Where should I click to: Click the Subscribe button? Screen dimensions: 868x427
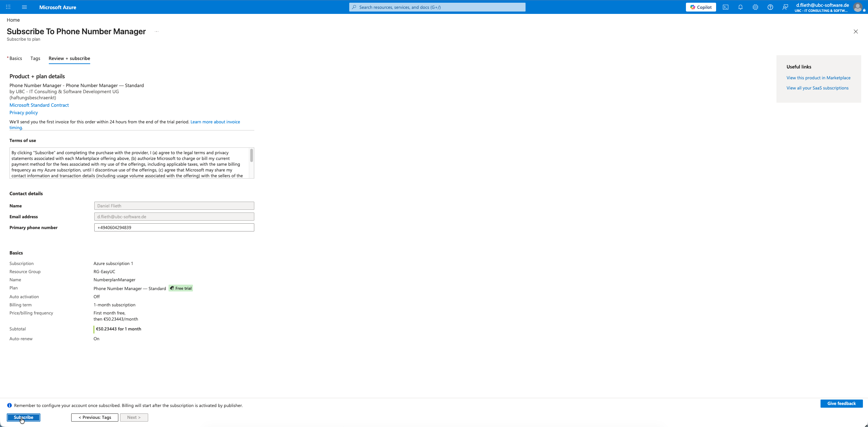tap(24, 418)
